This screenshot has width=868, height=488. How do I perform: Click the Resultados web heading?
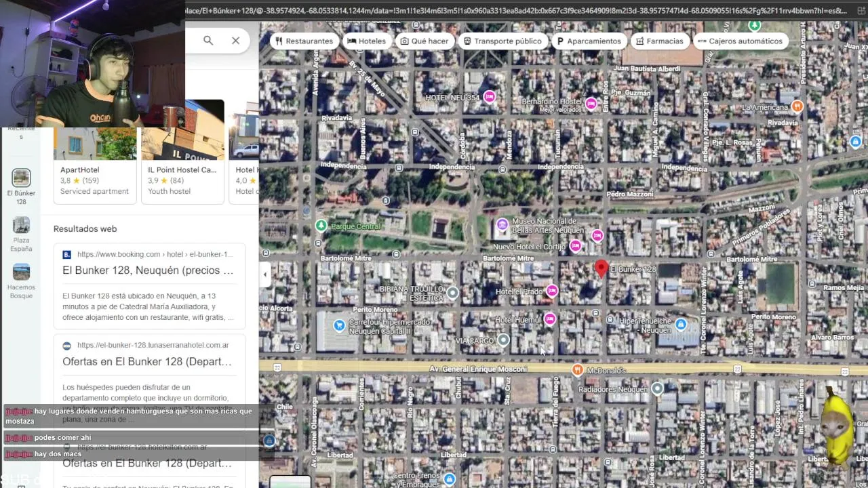[85, 229]
